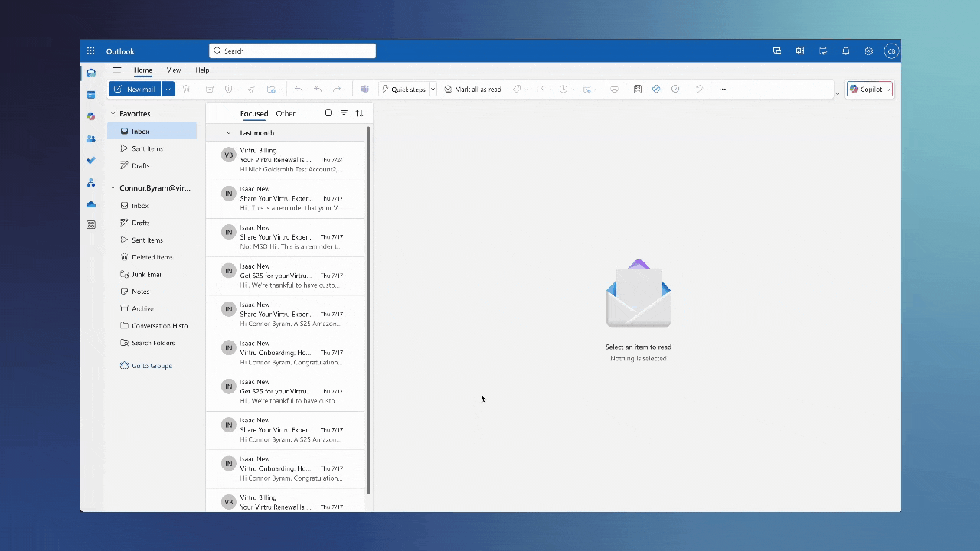Viewport: 980px width, 551px height.
Task: Open OneDrive from the left rail
Action: 91,204
